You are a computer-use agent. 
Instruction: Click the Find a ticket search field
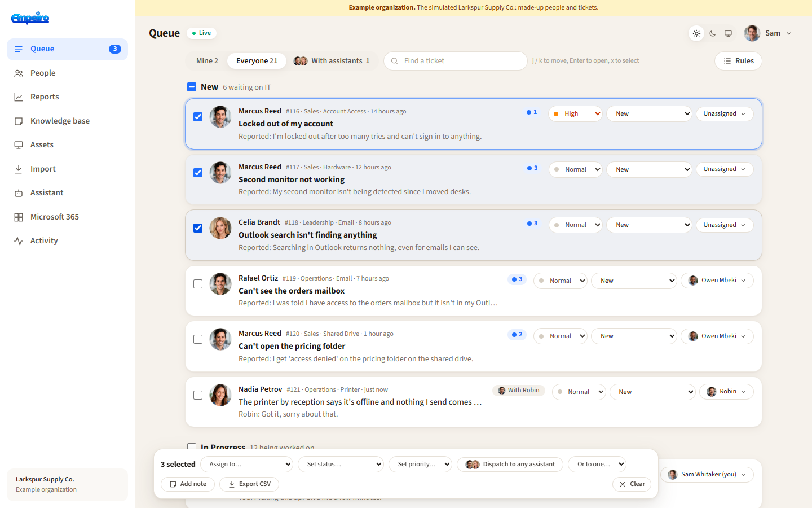(x=456, y=61)
